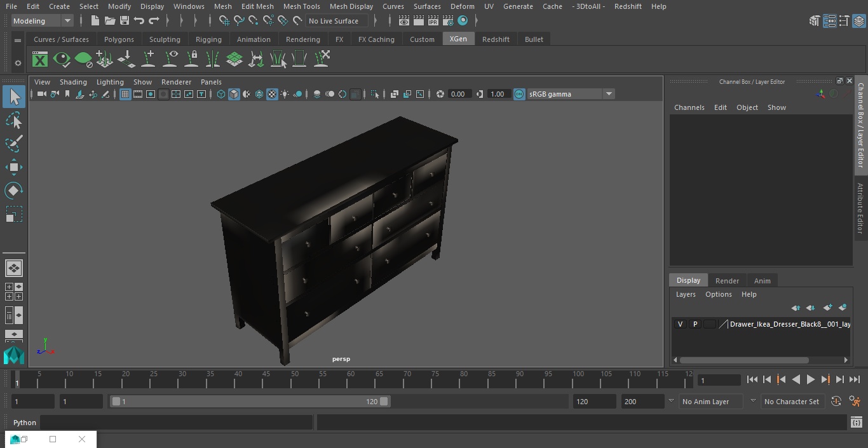Open the vertical Attribute Editor tab

pos(860,208)
